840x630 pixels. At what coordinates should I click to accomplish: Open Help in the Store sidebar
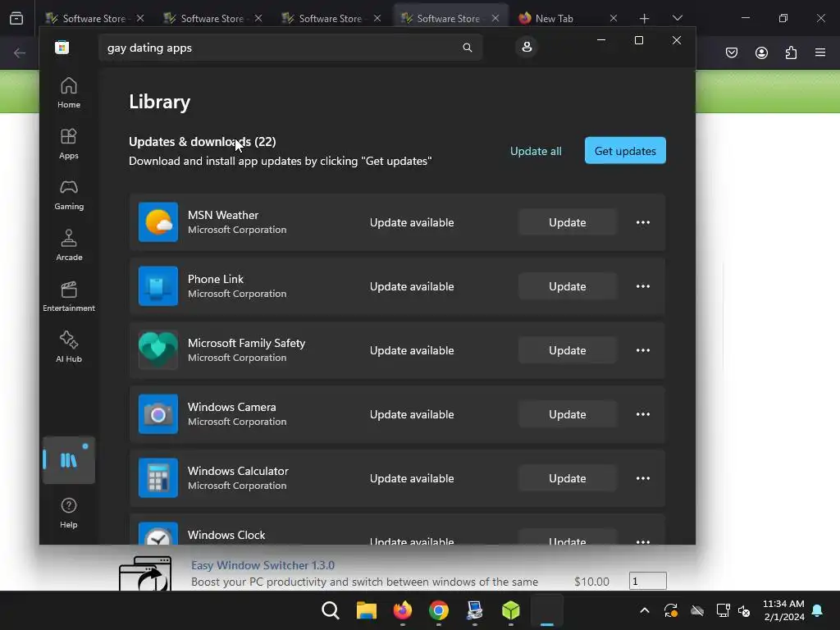(69, 514)
